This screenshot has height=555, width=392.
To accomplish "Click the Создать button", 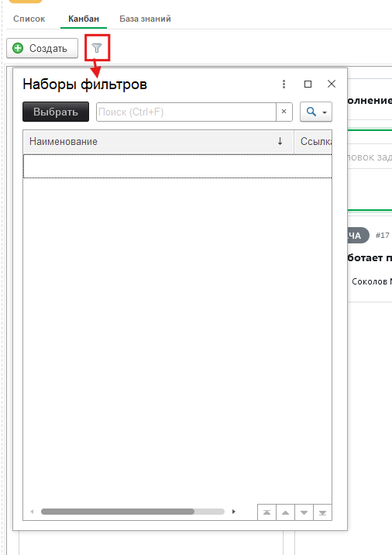I will point(42,48).
